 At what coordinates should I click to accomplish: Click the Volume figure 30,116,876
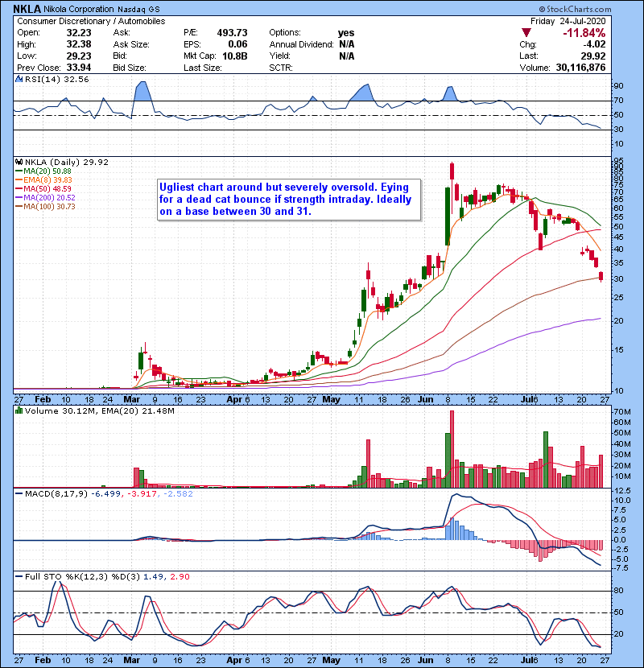click(580, 68)
